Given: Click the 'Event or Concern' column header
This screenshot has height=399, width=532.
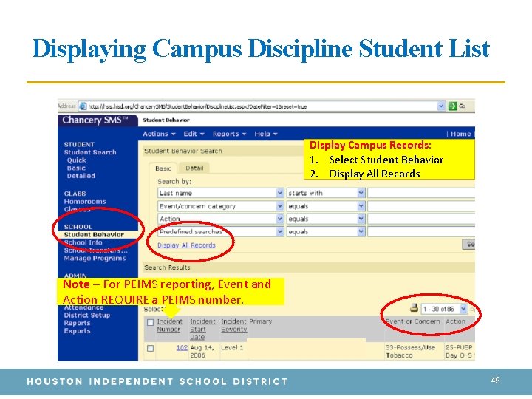Looking at the screenshot, I should (413, 321).
